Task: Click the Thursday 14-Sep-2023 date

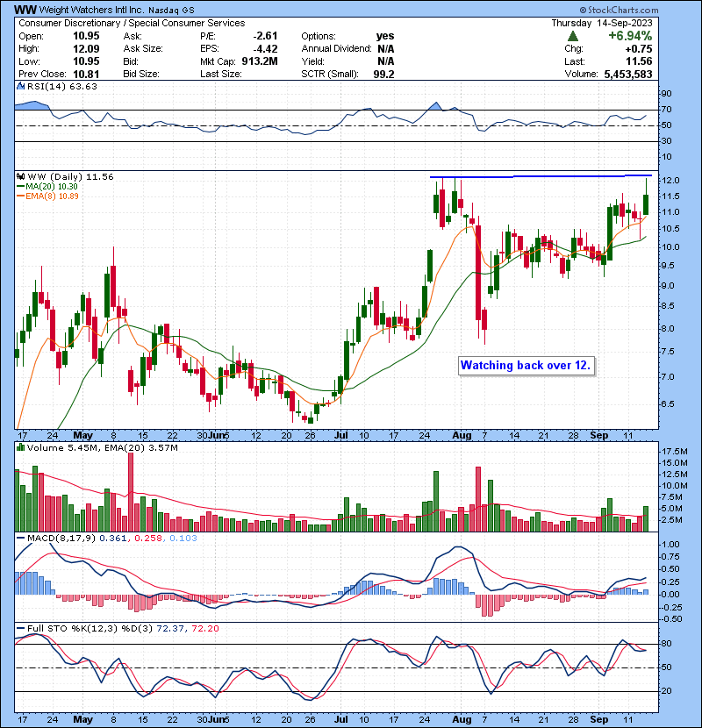Action: coord(602,23)
